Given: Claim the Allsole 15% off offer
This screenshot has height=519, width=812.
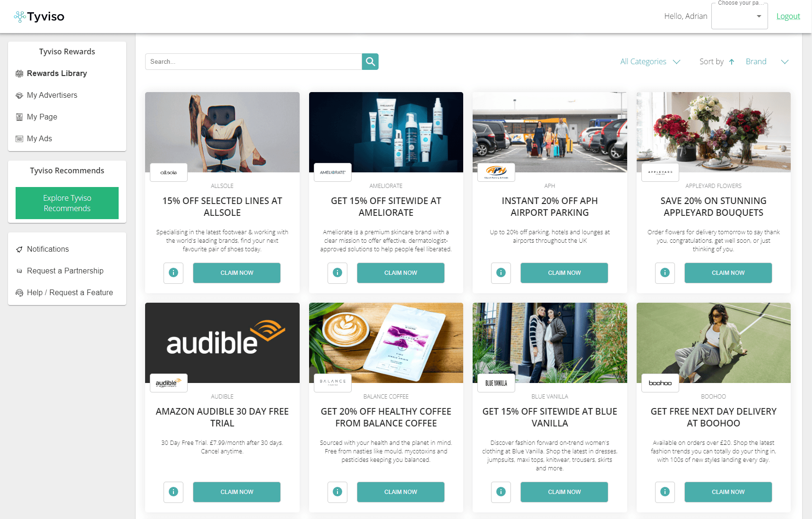Looking at the screenshot, I should click(x=237, y=273).
